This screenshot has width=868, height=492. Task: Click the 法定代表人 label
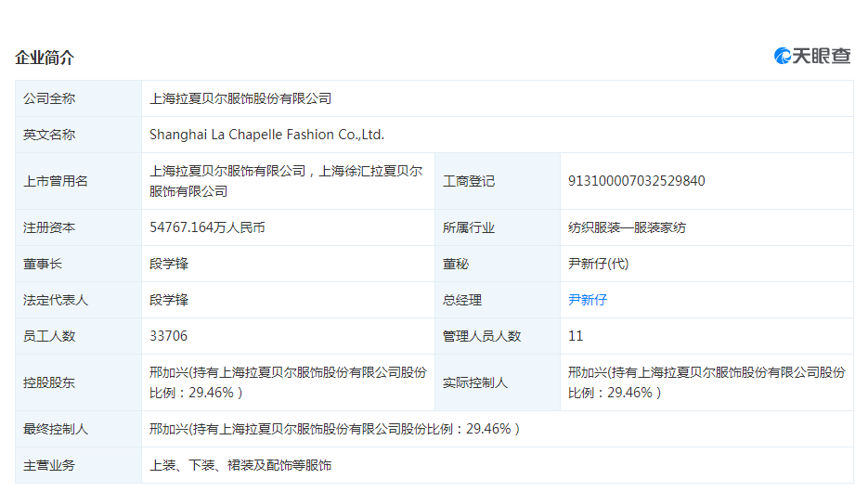[56, 300]
